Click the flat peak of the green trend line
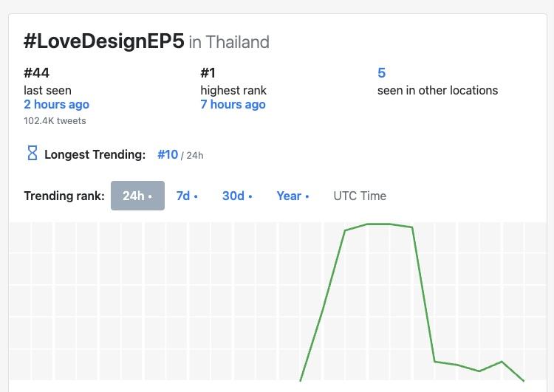 [378, 224]
